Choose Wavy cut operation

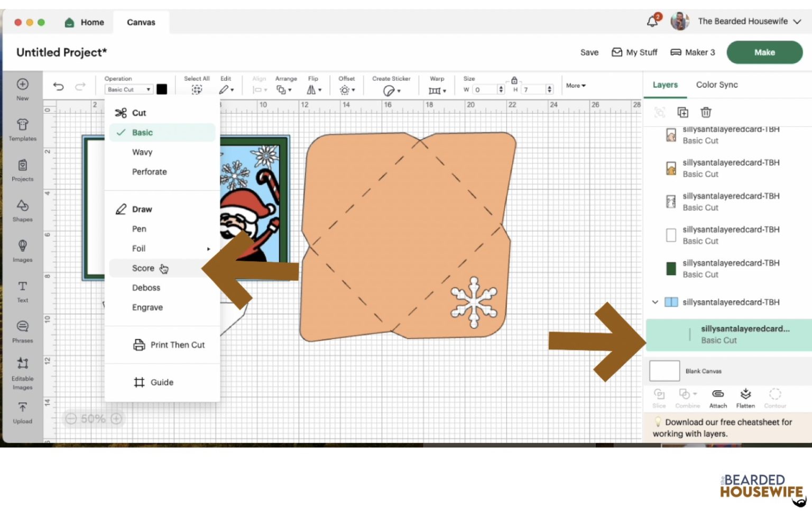[x=142, y=152]
